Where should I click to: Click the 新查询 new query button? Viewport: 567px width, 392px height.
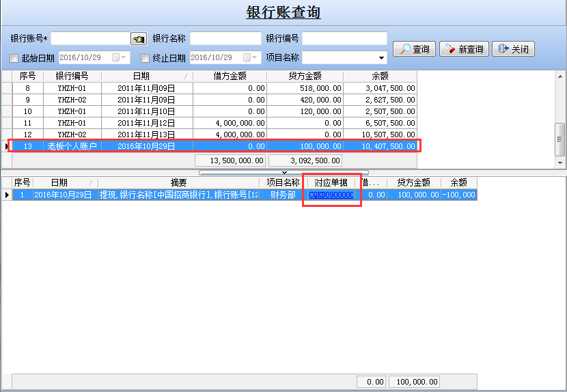[464, 49]
